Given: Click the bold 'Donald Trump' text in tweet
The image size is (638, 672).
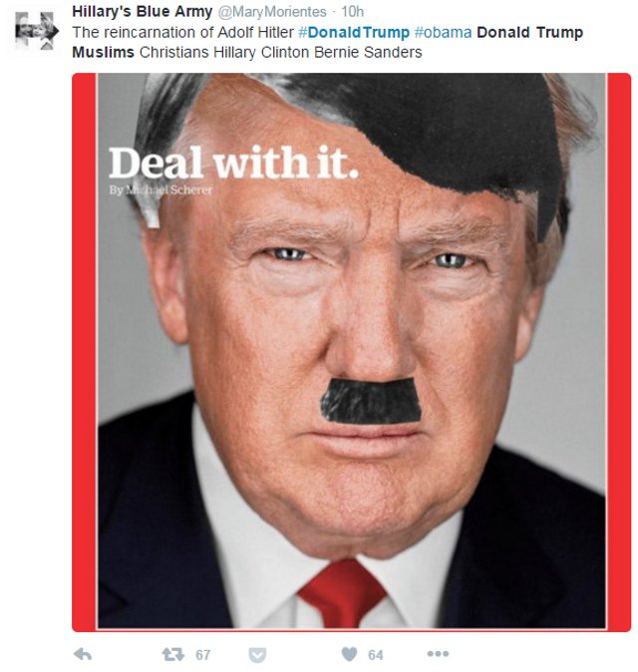Looking at the screenshot, I should [530, 32].
